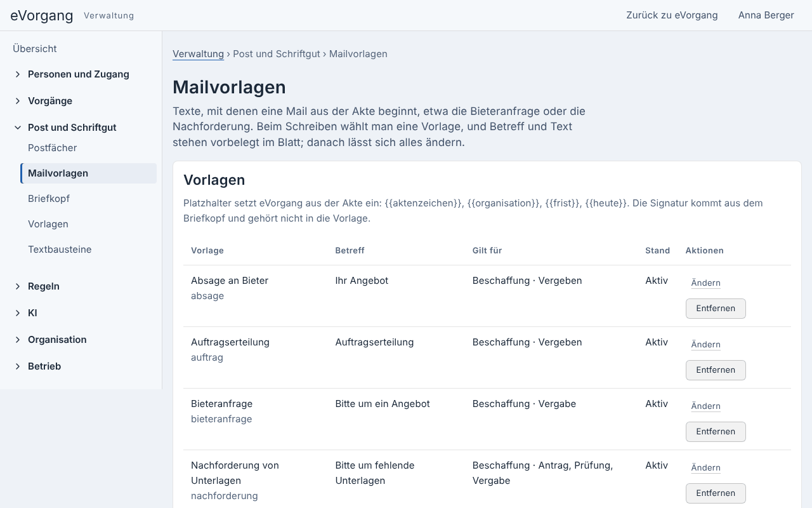Viewport: 812px width, 508px height.
Task: Click the Absage an Bieter name
Action: pos(230,281)
